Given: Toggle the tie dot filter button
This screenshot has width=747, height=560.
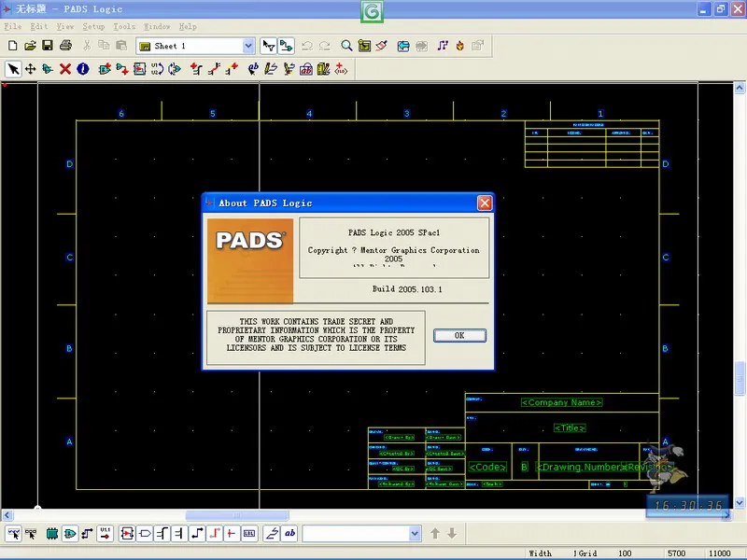Looking at the screenshot, I should click(x=231, y=534).
